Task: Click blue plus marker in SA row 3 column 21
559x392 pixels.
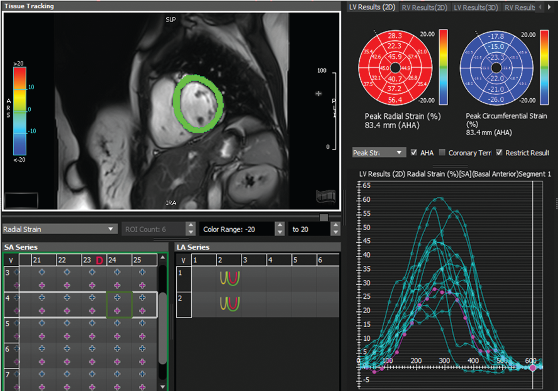Action: [42, 272]
